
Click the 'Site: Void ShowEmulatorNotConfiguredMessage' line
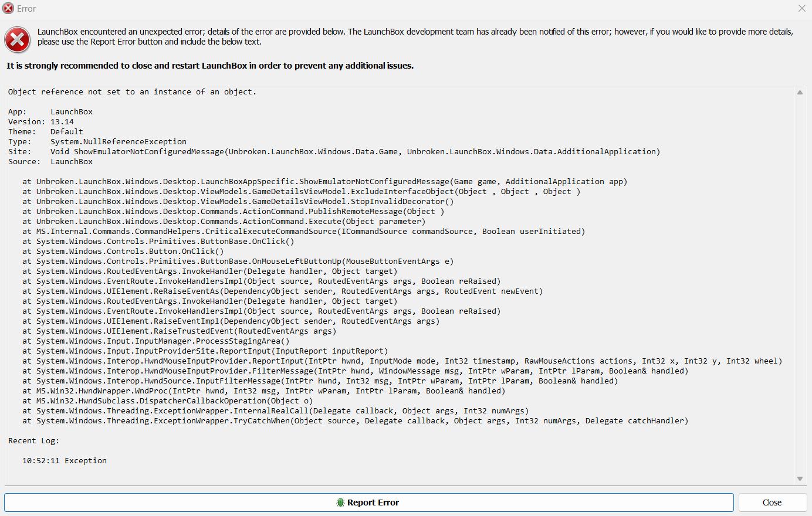click(334, 152)
